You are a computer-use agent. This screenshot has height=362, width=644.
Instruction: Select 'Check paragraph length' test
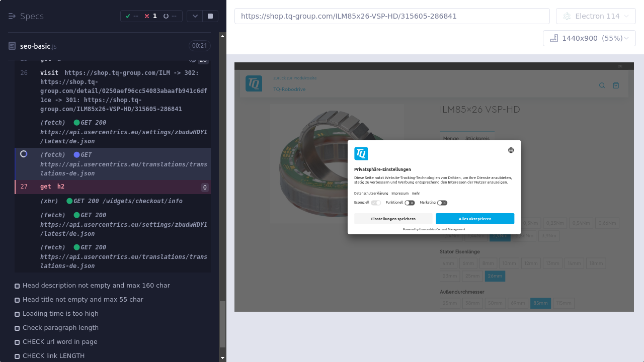[60, 327]
